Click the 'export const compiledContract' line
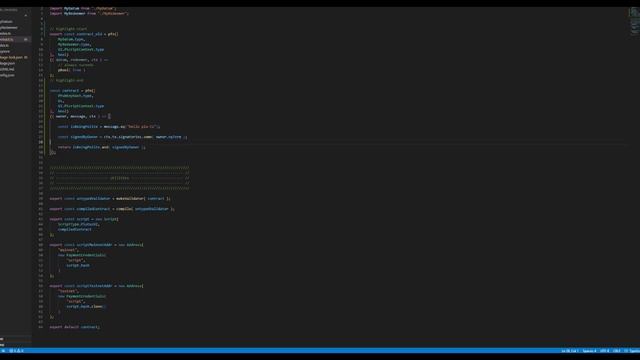Screen dimensions: 640x360 pyautogui.click(x=112, y=209)
